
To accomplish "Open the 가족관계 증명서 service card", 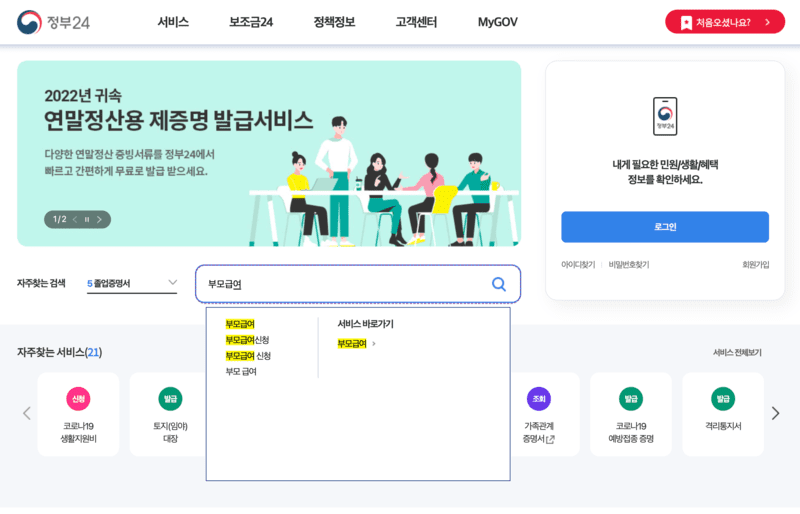I will 545,414.
